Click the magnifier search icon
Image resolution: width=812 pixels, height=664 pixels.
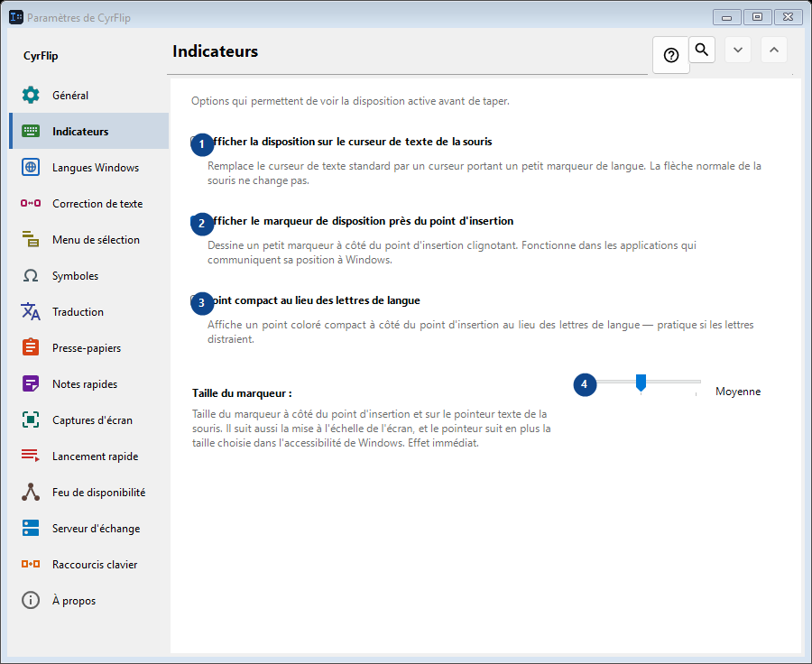pyautogui.click(x=702, y=50)
